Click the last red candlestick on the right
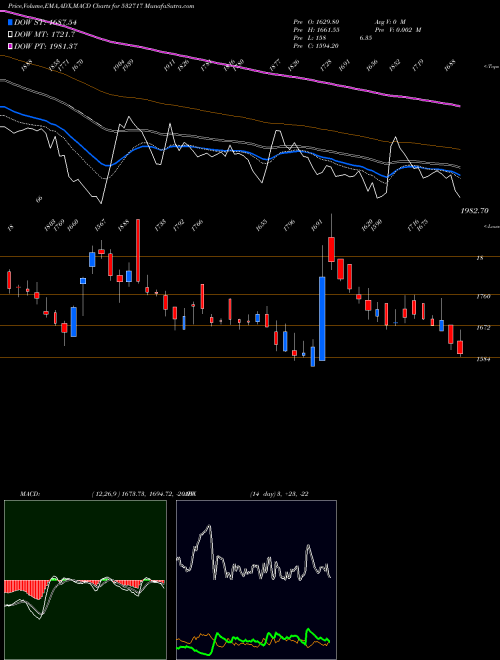500x660 pixels. [460, 347]
